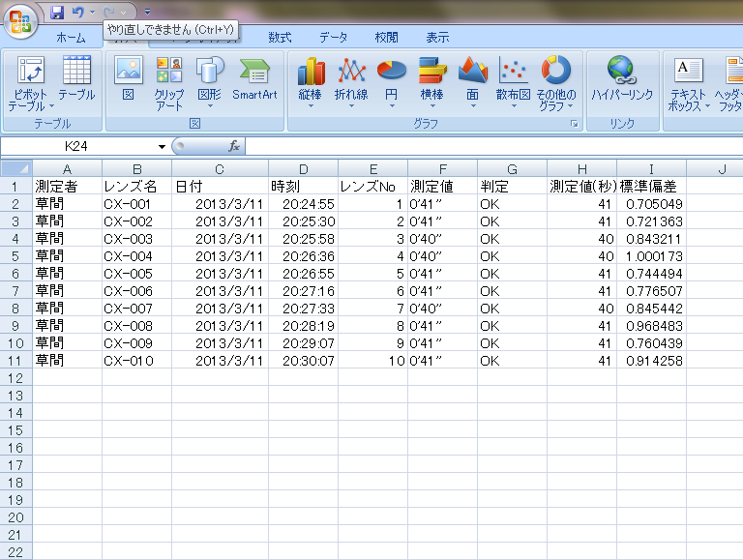Select header cell 標準偏差
Screen dimensions: 743x560
(x=651, y=187)
